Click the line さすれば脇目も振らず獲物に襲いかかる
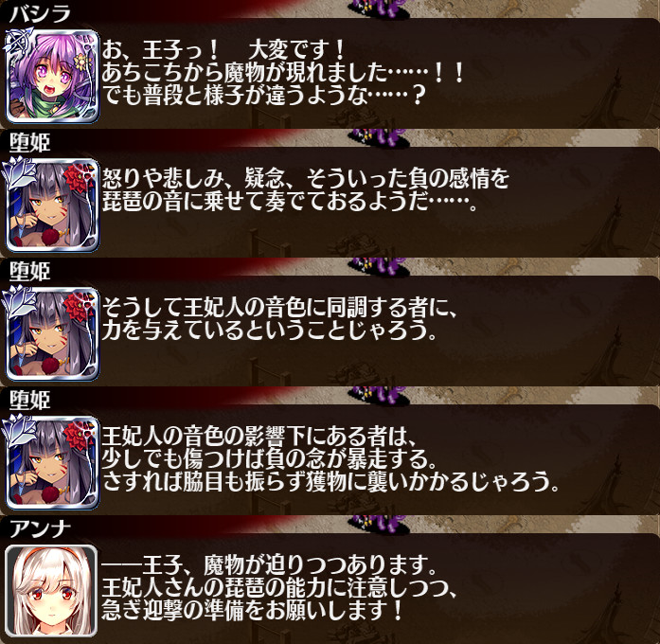Viewport: 660px width, 644px height. (x=330, y=482)
